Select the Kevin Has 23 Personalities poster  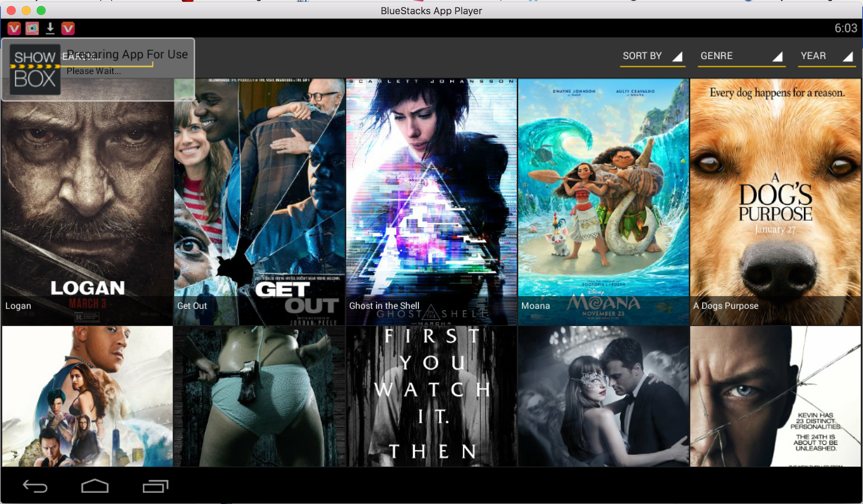(775, 396)
